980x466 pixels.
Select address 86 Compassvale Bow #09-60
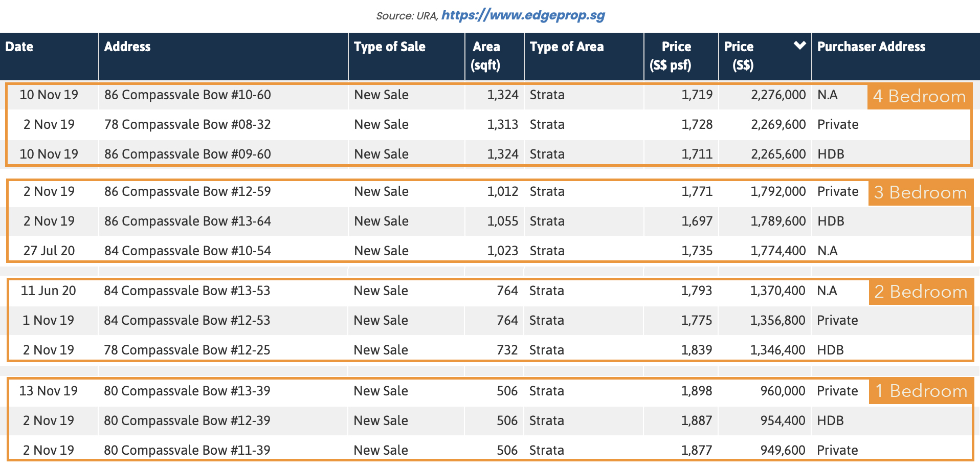[188, 154]
